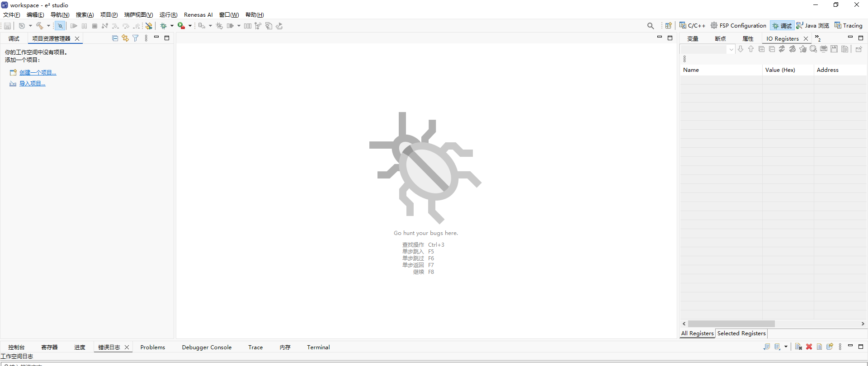
Task: Toggle Skip All Breakpoints button
Action: (60, 26)
